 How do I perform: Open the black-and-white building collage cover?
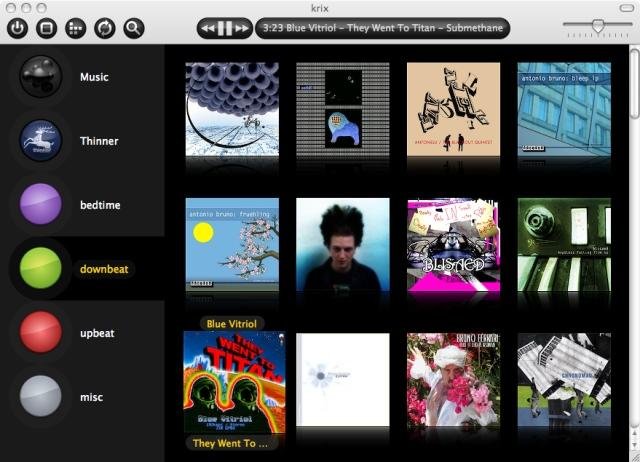[564, 380]
